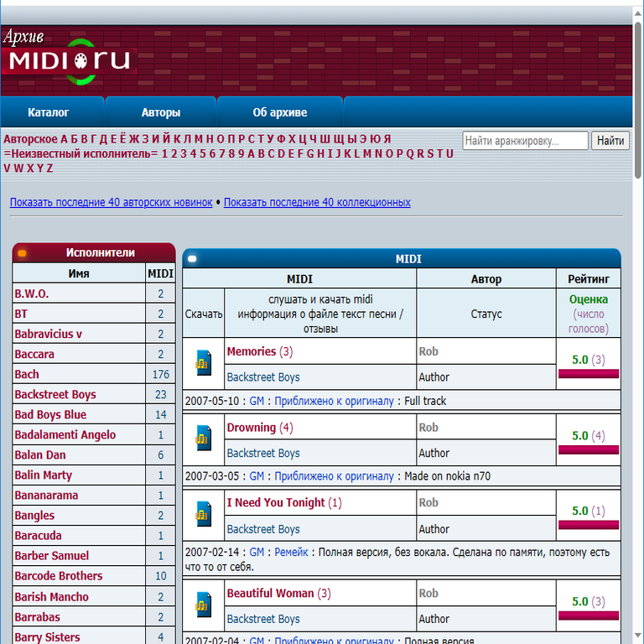This screenshot has width=644, height=644.
Task: Open artist Barcode Brothers
Action: [x=59, y=575]
